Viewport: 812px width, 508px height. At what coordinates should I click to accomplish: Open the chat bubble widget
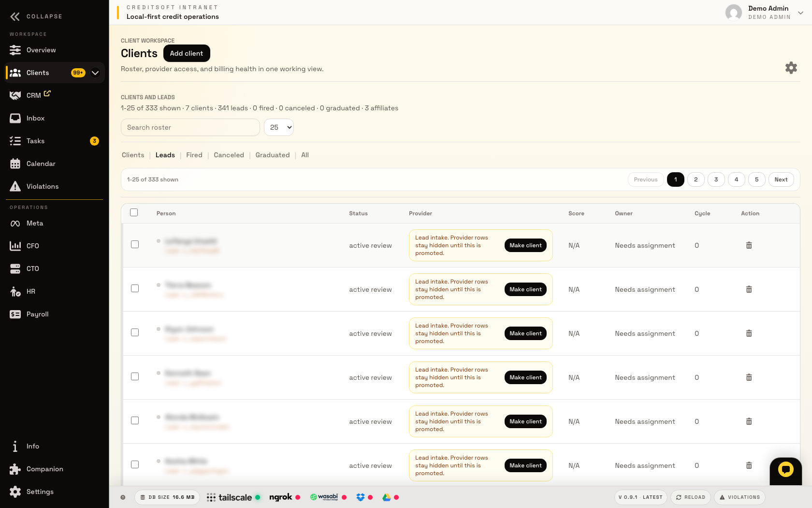pos(785,469)
